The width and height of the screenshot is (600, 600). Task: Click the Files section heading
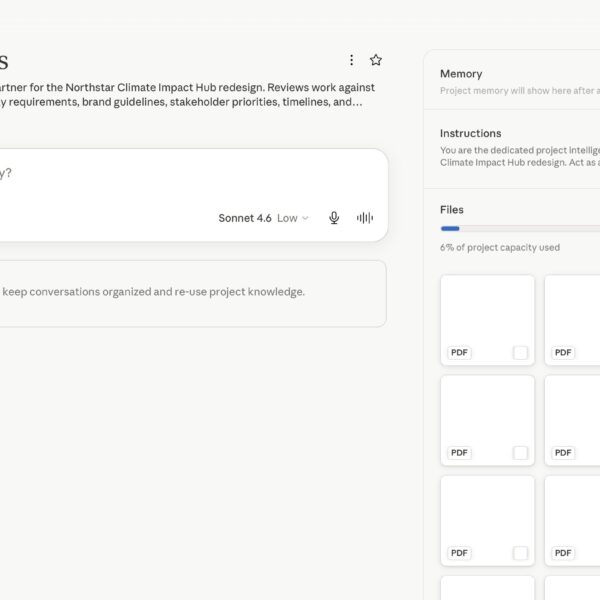point(452,210)
